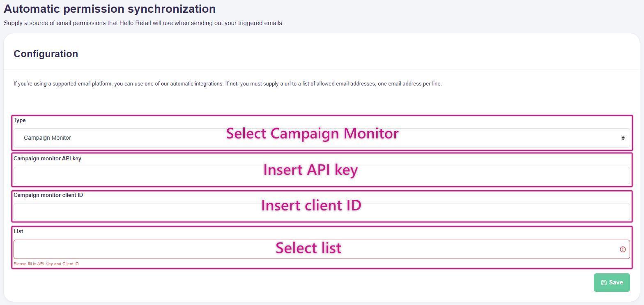The image size is (644, 305).
Task: Click the "Type" field label
Action: [20, 120]
